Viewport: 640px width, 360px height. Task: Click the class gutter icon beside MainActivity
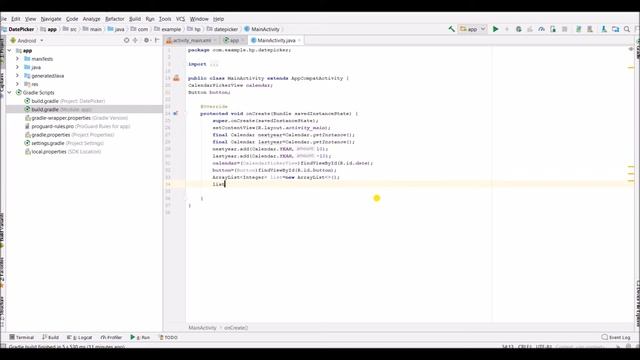176,78
